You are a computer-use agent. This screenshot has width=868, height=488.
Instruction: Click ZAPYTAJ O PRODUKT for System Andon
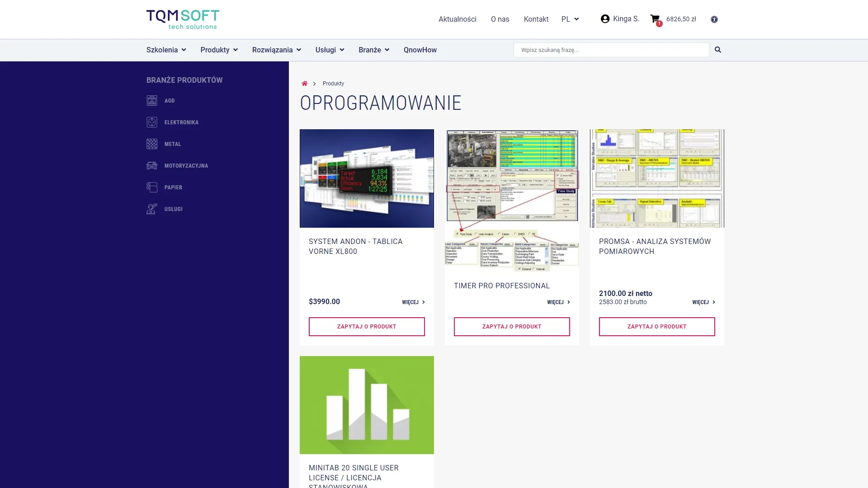[x=367, y=327]
